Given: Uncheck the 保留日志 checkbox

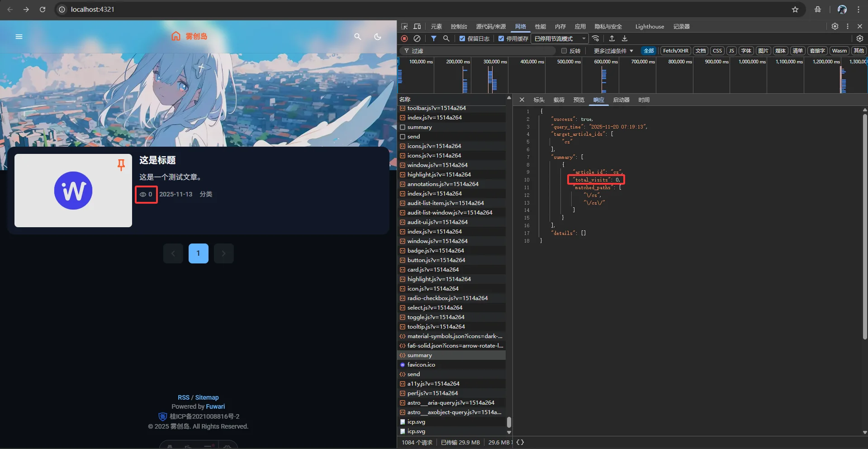Looking at the screenshot, I should tap(462, 38).
